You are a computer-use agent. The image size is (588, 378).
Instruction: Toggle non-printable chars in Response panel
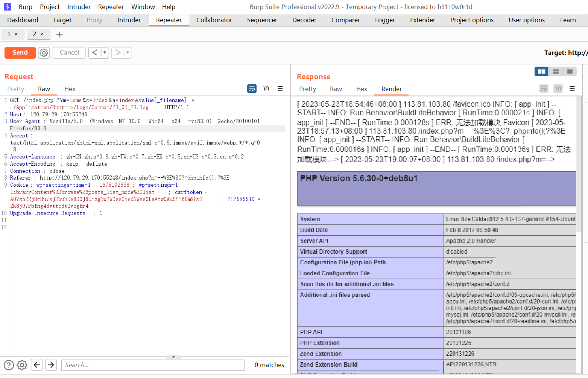tap(558, 88)
